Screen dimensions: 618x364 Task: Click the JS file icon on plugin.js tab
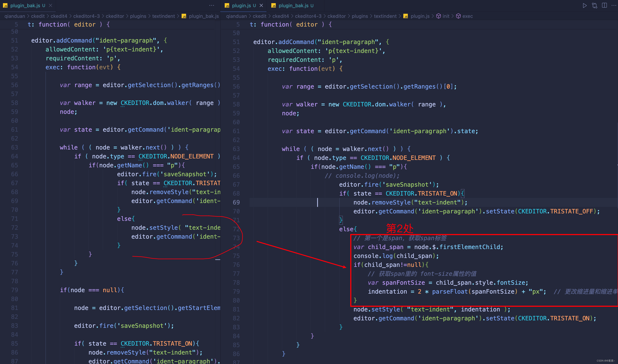click(227, 6)
